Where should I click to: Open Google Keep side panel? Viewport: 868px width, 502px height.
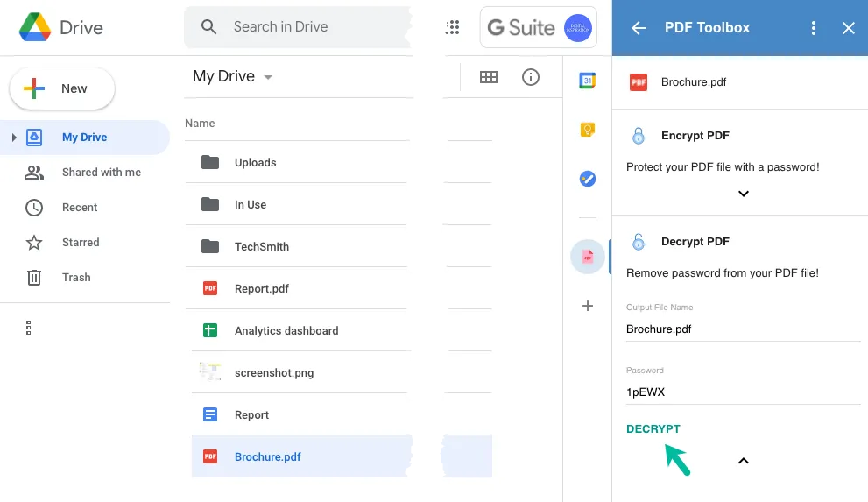coord(588,130)
